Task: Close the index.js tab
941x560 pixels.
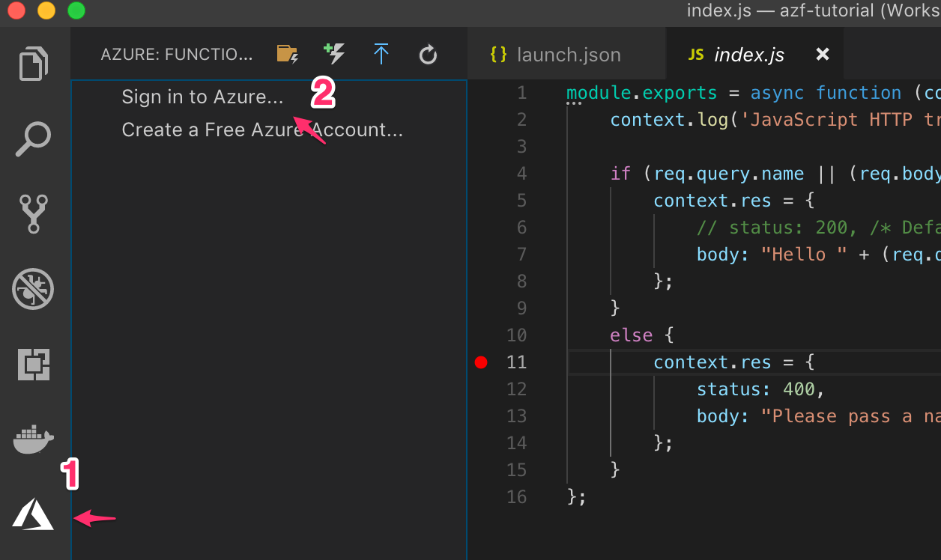Action: (823, 55)
